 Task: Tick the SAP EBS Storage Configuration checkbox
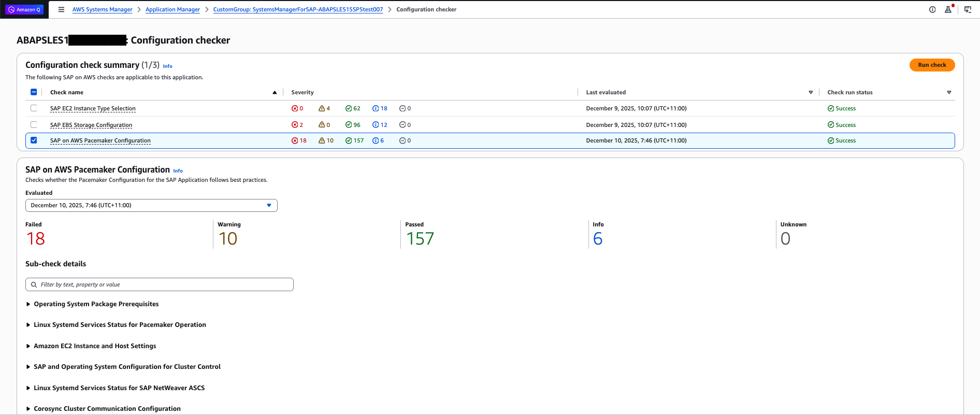coord(34,125)
